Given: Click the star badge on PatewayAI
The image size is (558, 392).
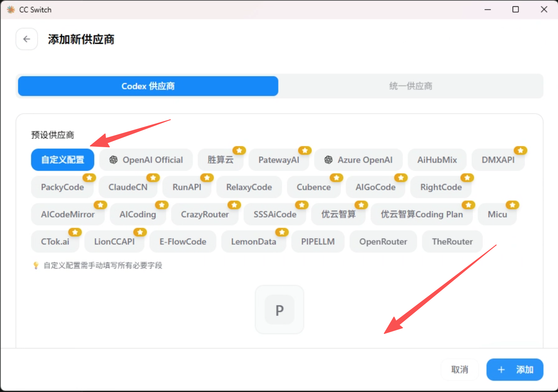Looking at the screenshot, I should point(305,150).
